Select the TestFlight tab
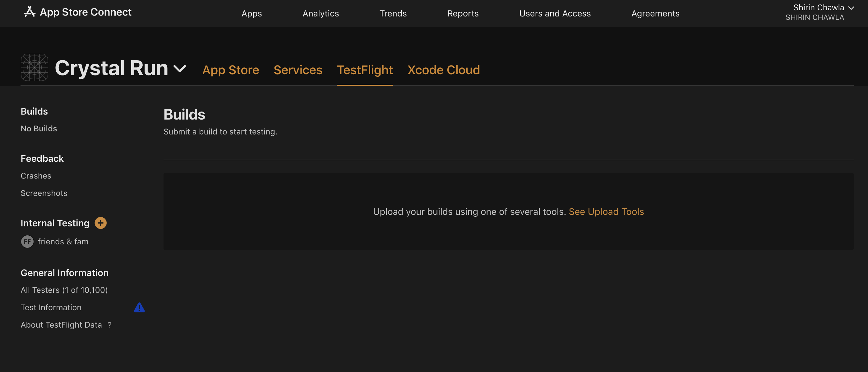 pyautogui.click(x=365, y=70)
